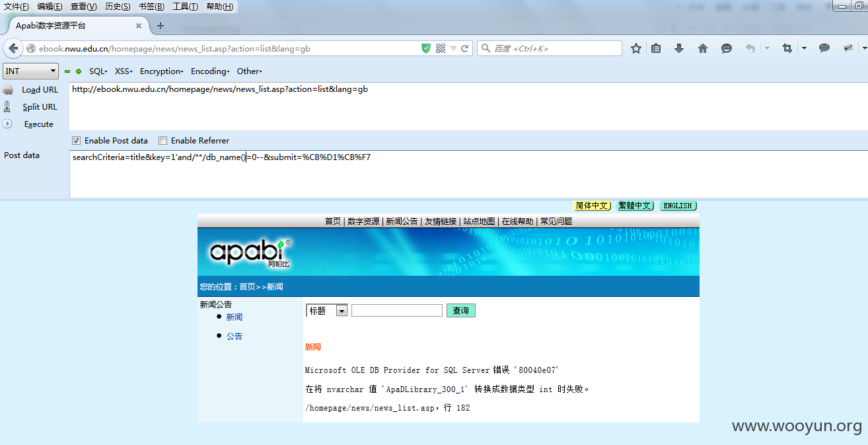Open the INT type dropdown
This screenshot has width=868, height=445.
click(30, 71)
